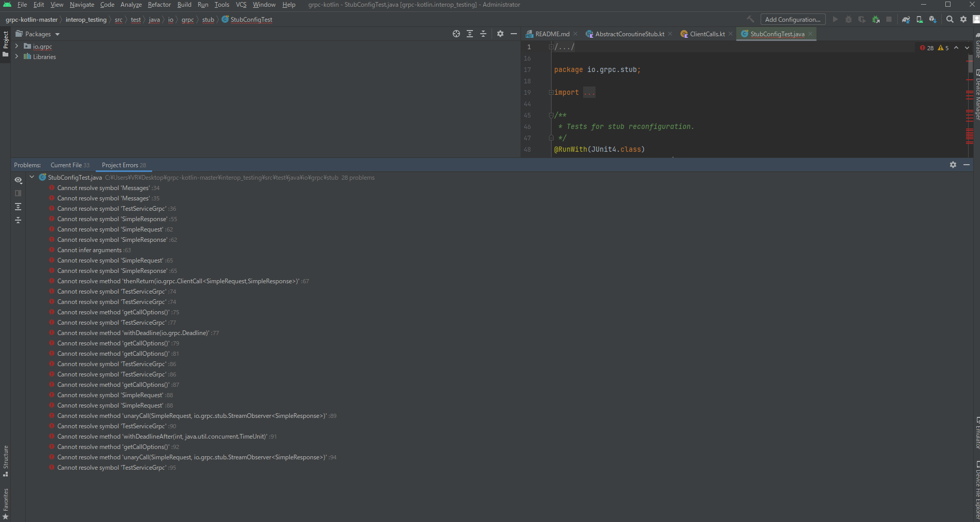Select the Project Errors tab

click(x=124, y=165)
